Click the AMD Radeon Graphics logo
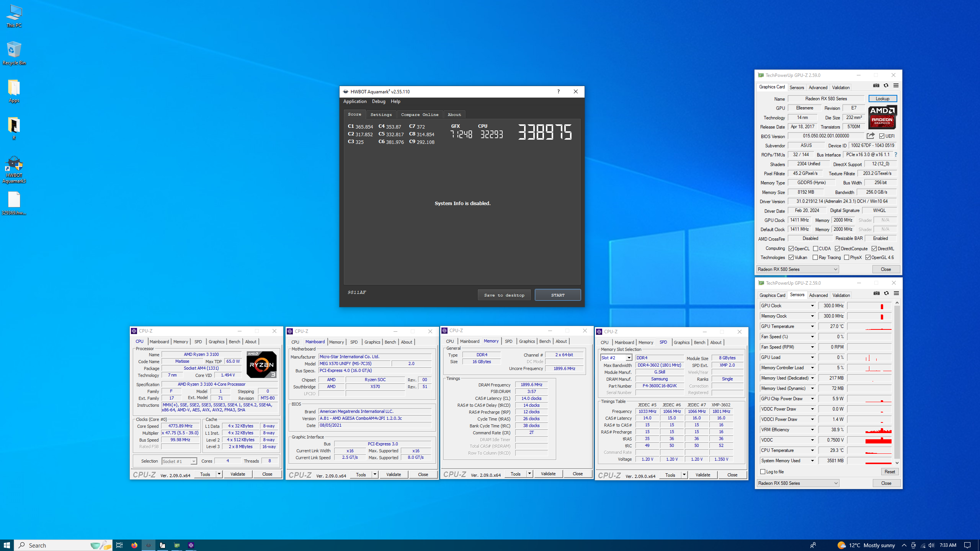Viewport: 980px width, 551px height. (882, 117)
